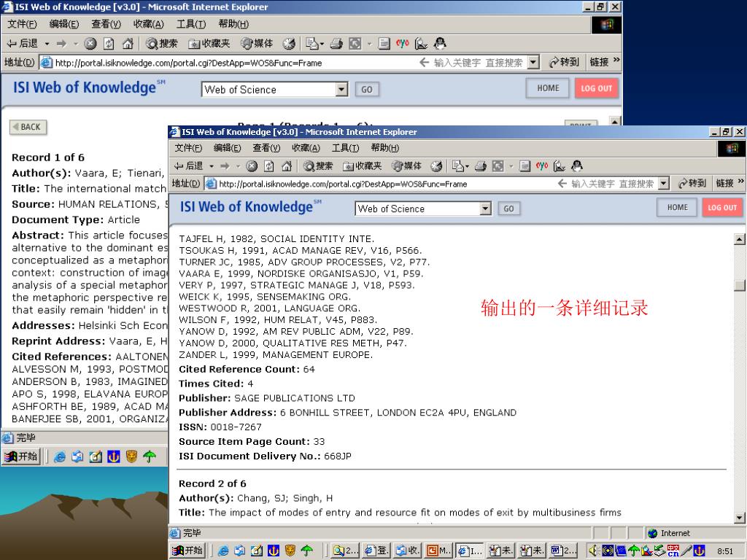This screenshot has width=747, height=560.
Task: Click Stop icon in front window toolbar
Action: tap(252, 166)
